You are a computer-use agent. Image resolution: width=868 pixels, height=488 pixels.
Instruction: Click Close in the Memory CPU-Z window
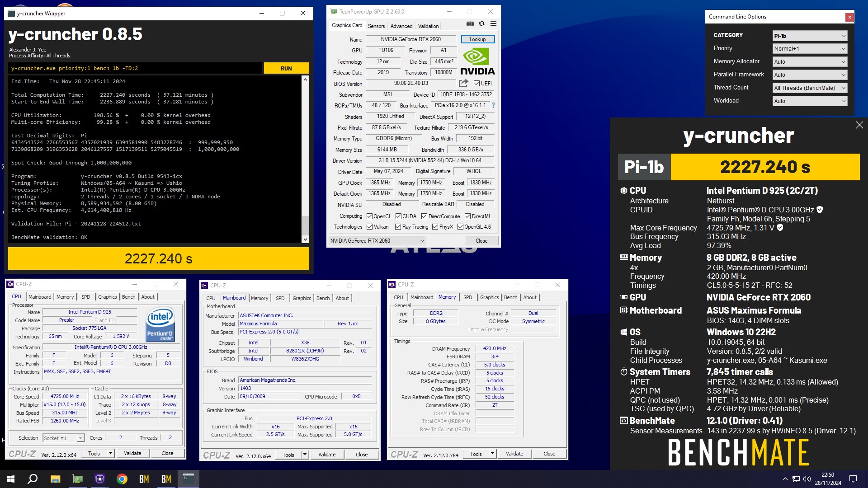pyautogui.click(x=549, y=454)
